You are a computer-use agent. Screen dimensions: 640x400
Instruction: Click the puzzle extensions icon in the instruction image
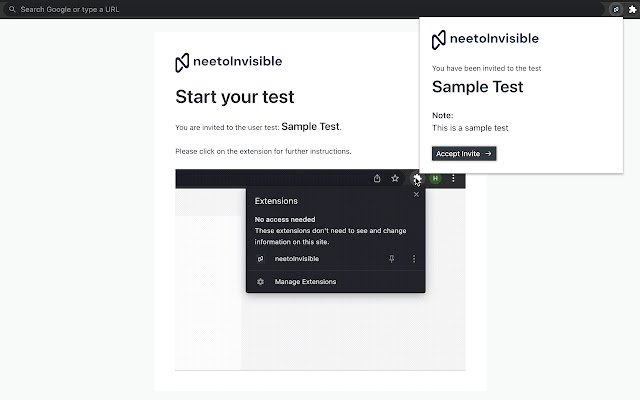point(417,178)
